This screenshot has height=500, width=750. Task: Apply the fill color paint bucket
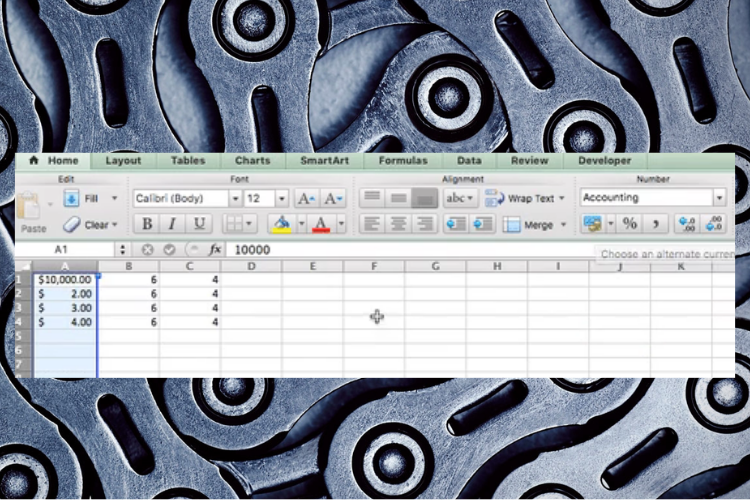click(x=281, y=223)
